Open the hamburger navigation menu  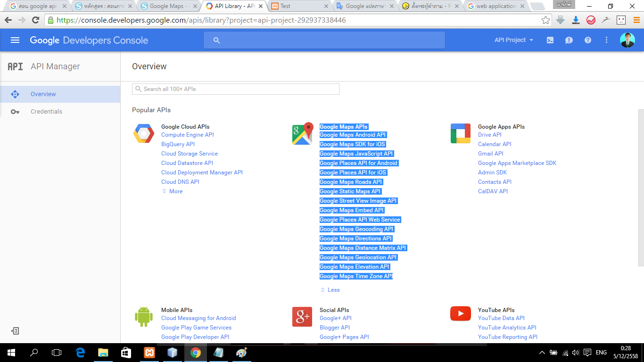tap(15, 40)
